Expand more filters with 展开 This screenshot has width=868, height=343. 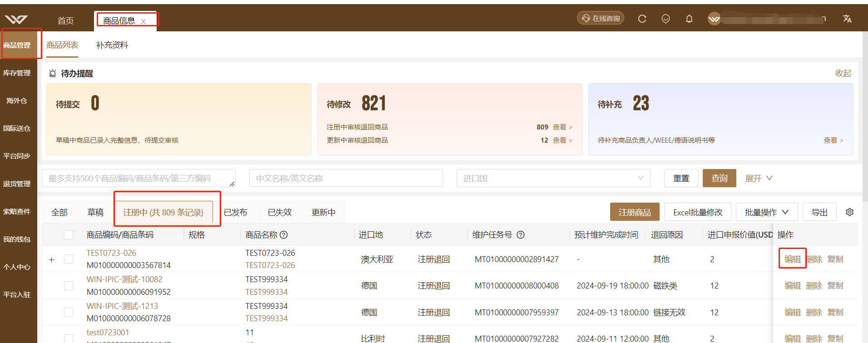[x=759, y=178]
